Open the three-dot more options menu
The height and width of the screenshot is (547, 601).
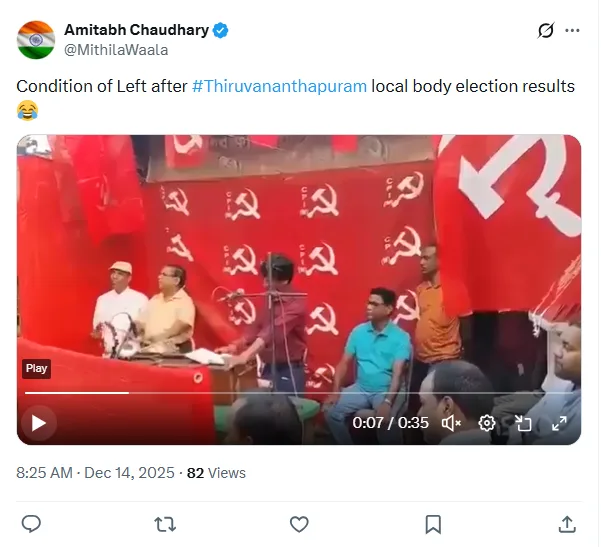572,30
